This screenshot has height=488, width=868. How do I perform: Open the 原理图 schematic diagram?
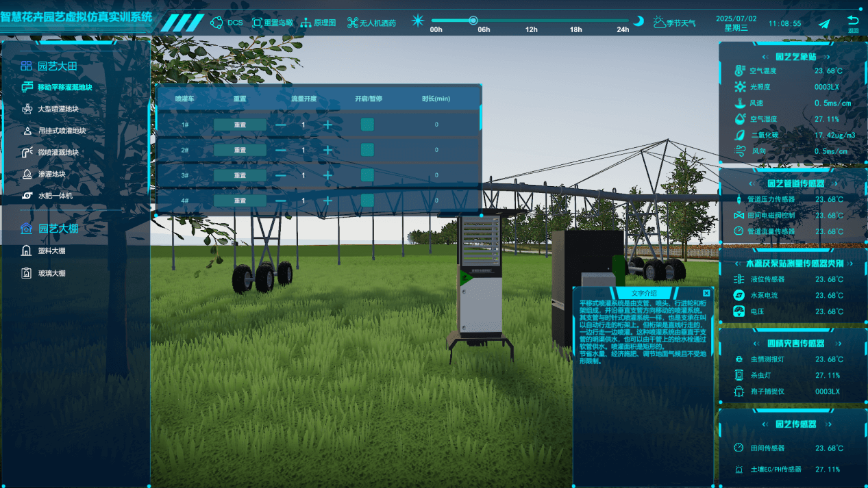[318, 23]
